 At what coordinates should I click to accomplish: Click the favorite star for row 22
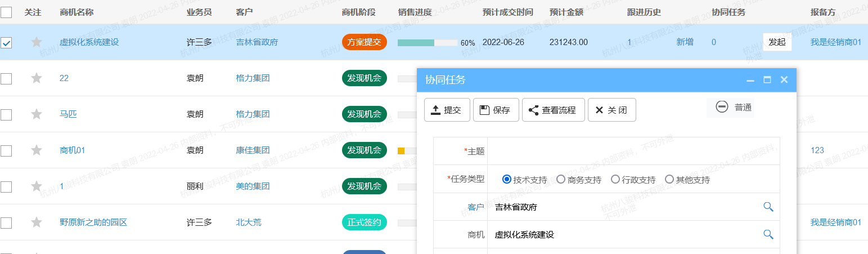(37, 78)
